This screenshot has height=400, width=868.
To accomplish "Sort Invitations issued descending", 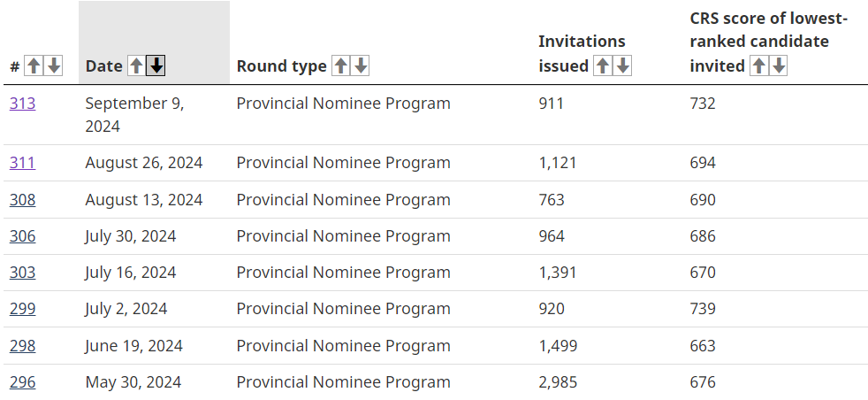I will pos(623,65).
